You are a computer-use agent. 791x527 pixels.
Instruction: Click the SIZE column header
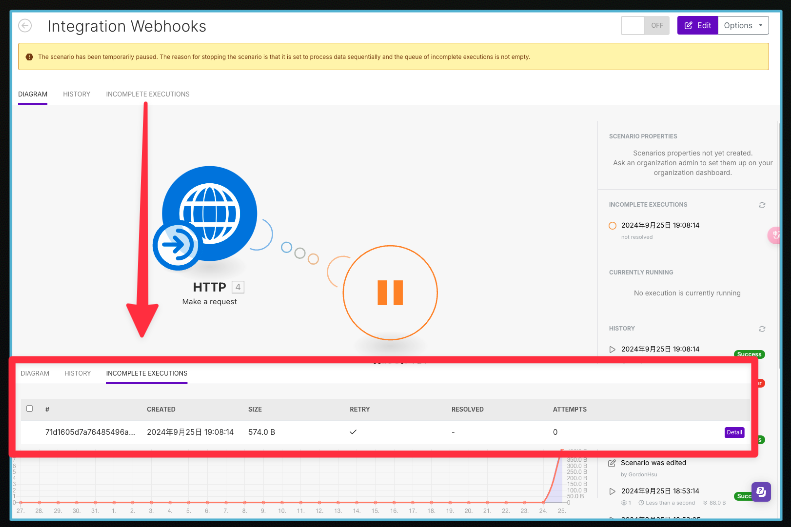255,409
